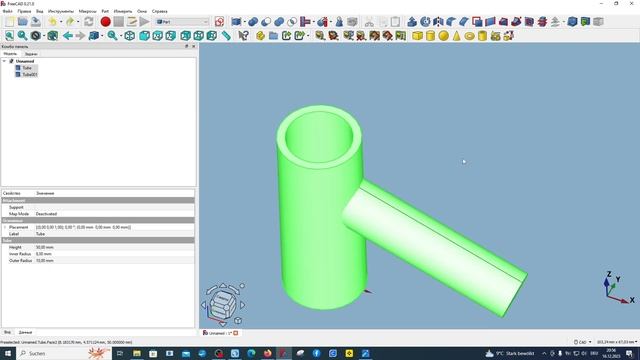Viewport: 640px width, 360px height.
Task: Create a yellow Tube primitive
Action: [482, 36]
